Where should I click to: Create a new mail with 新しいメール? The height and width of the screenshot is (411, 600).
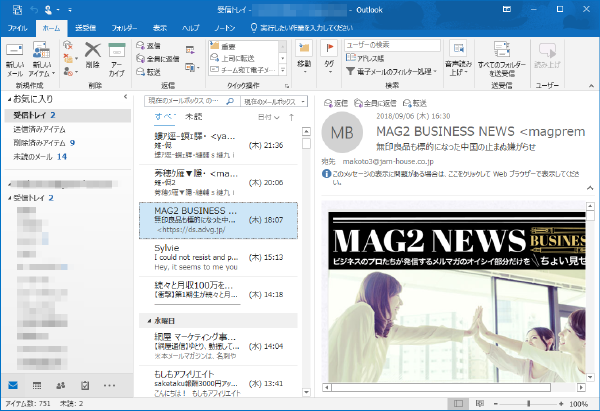click(15, 60)
